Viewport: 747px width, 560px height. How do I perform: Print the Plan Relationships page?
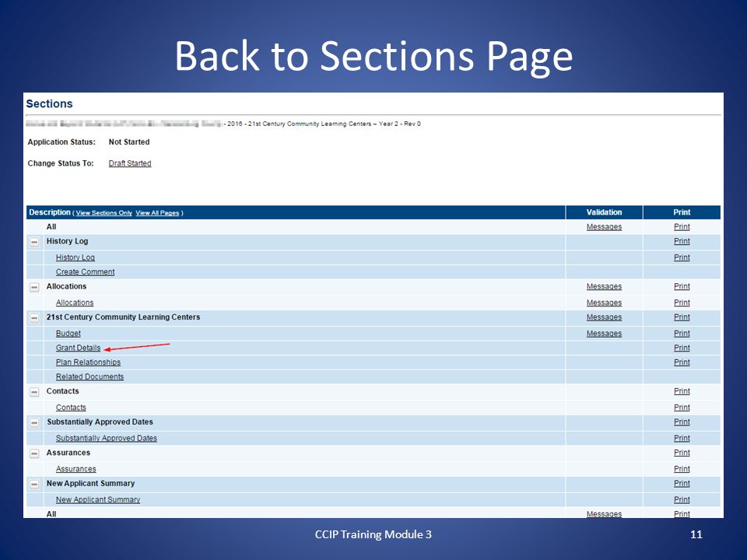coord(682,362)
